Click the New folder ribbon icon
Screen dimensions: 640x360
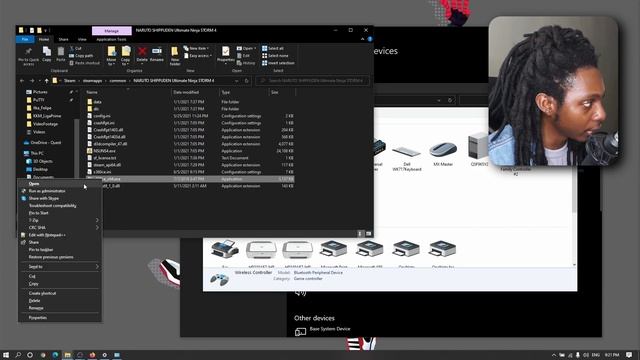pos(175,51)
